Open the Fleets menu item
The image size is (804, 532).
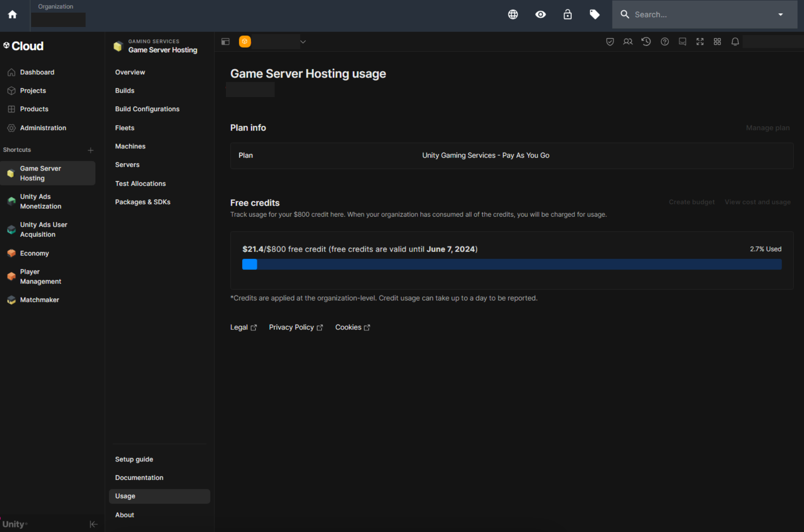pos(125,128)
